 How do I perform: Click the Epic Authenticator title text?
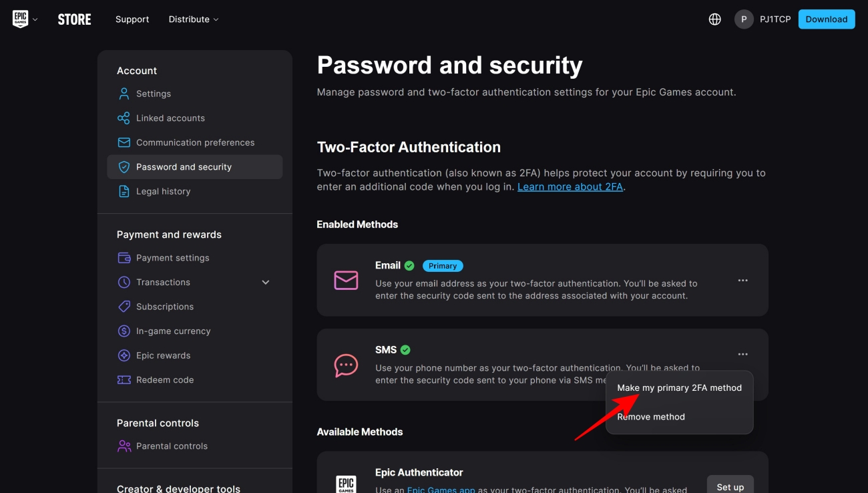click(419, 472)
